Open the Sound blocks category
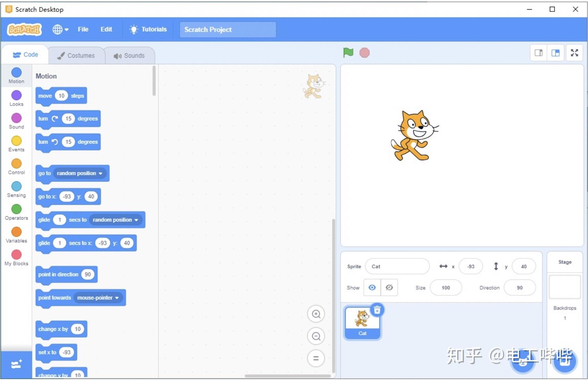The width and height of the screenshot is (588, 380). tap(16, 121)
